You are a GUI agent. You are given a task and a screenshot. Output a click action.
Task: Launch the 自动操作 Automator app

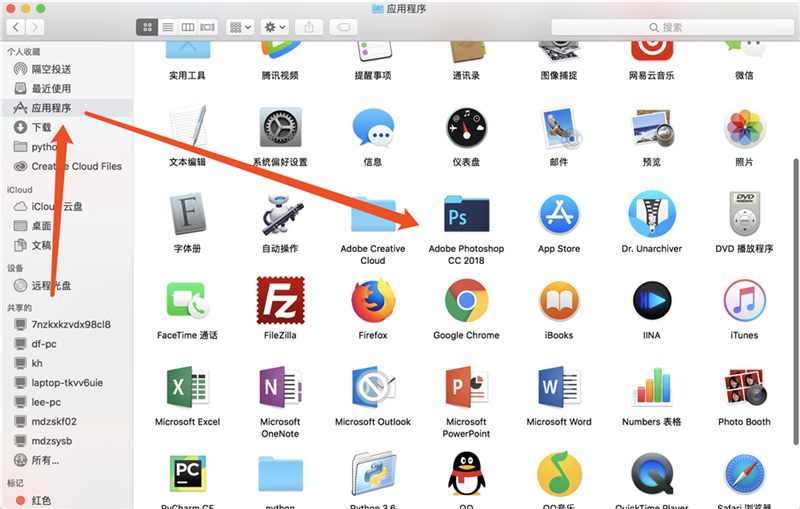(x=280, y=214)
